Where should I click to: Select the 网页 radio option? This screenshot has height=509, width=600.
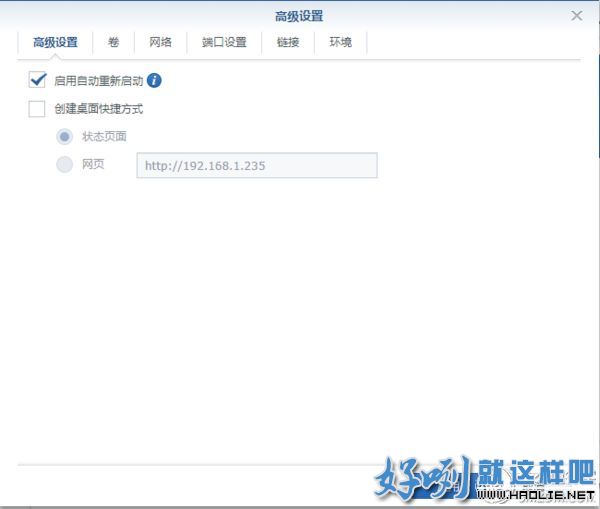coord(64,165)
